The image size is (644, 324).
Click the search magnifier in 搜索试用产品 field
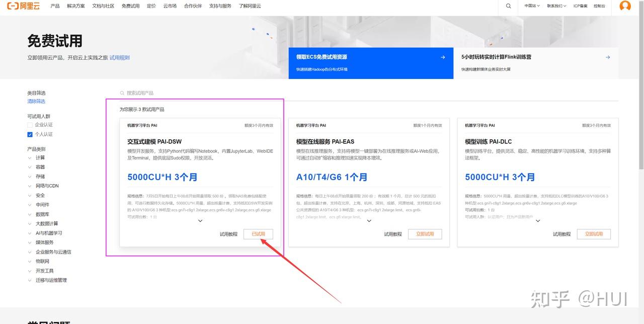(122, 93)
